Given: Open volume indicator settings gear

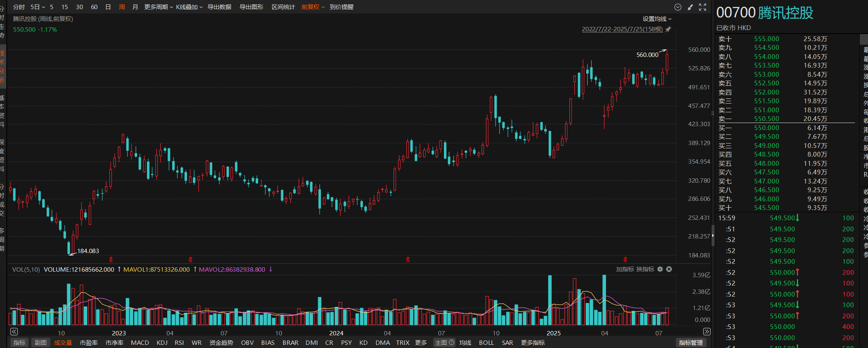Looking at the screenshot, I should [660, 269].
